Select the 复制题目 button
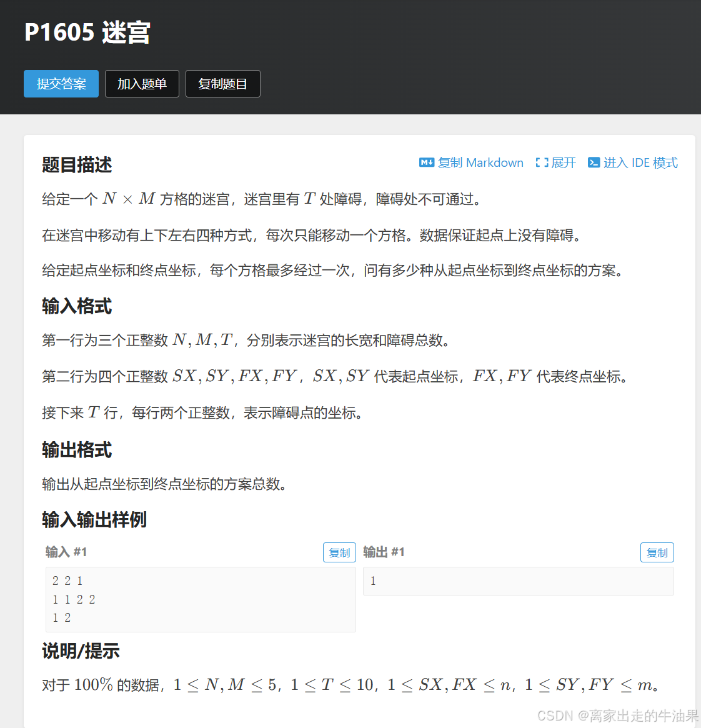This screenshot has height=728, width=701. pyautogui.click(x=222, y=83)
